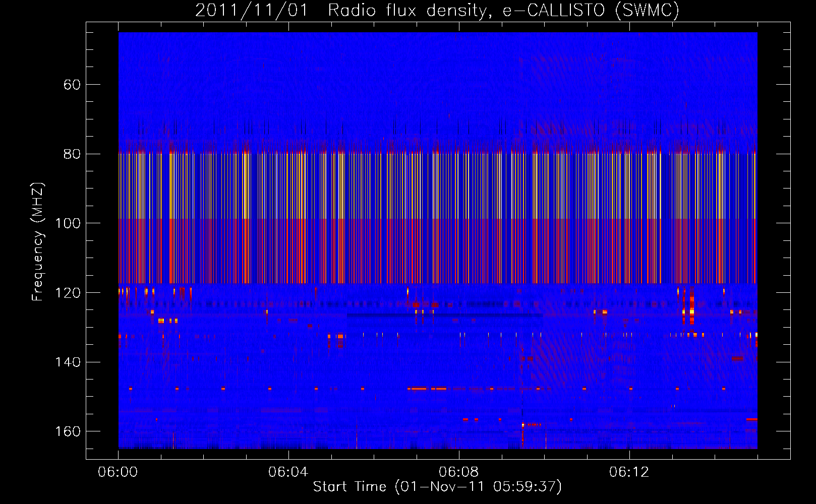Click the 'Frequency (MHZ)' axis label

[38, 242]
